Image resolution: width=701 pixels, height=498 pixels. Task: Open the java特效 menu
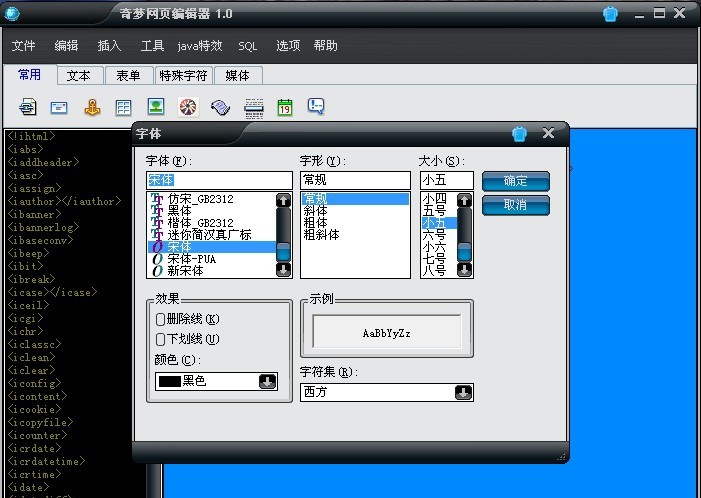pyautogui.click(x=200, y=46)
